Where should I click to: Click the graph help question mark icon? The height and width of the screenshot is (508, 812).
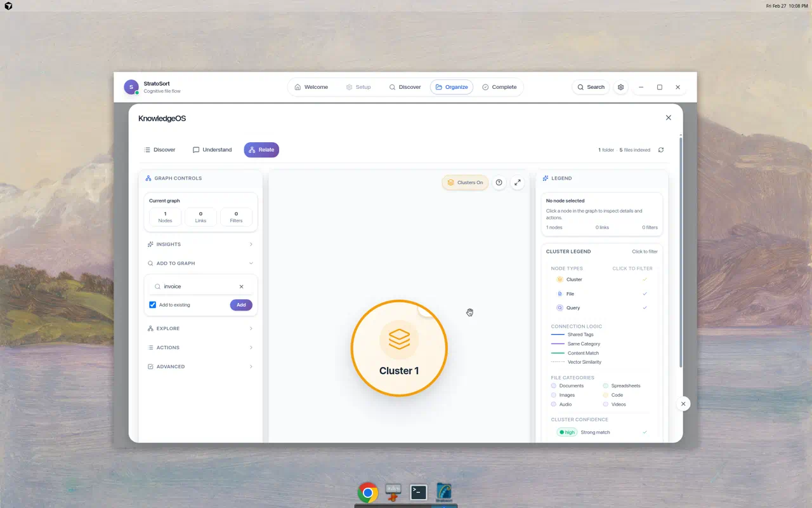tap(499, 182)
